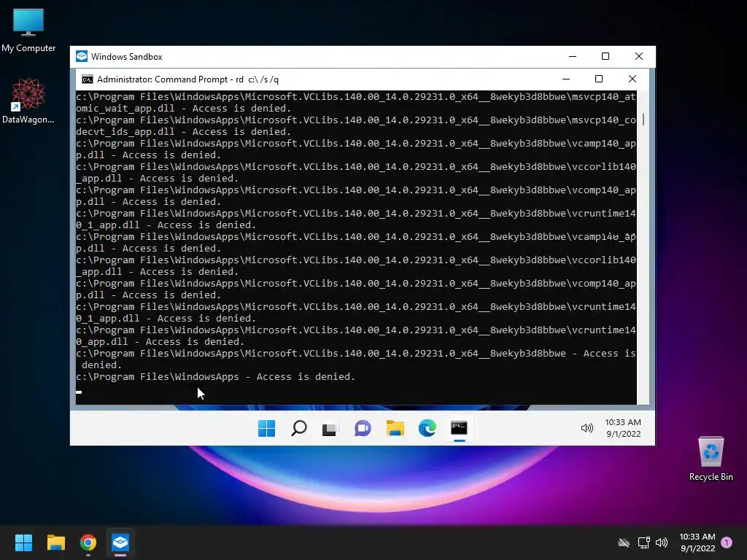Open the host clock and date display

[697, 542]
